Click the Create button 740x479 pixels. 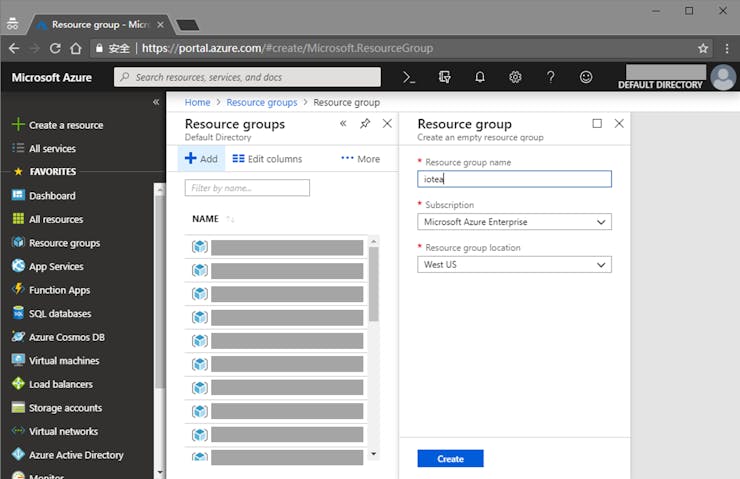coord(450,459)
